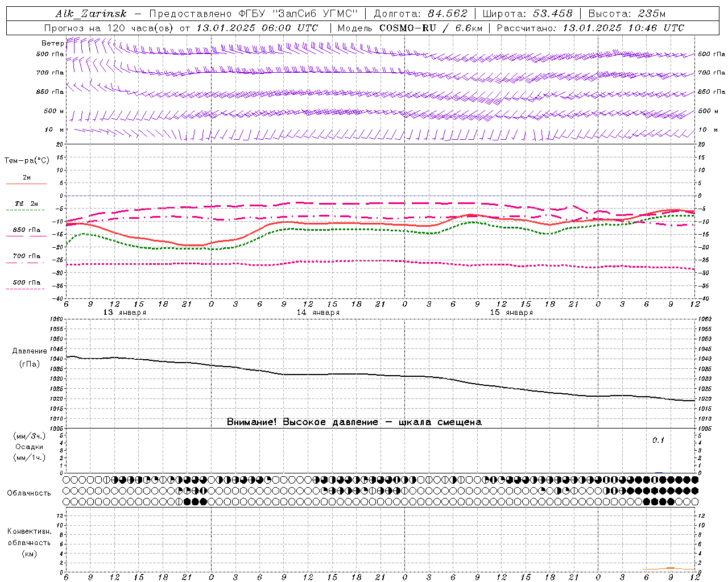Click the Широта: 53.458 value
The image size is (728, 582).
click(x=527, y=14)
